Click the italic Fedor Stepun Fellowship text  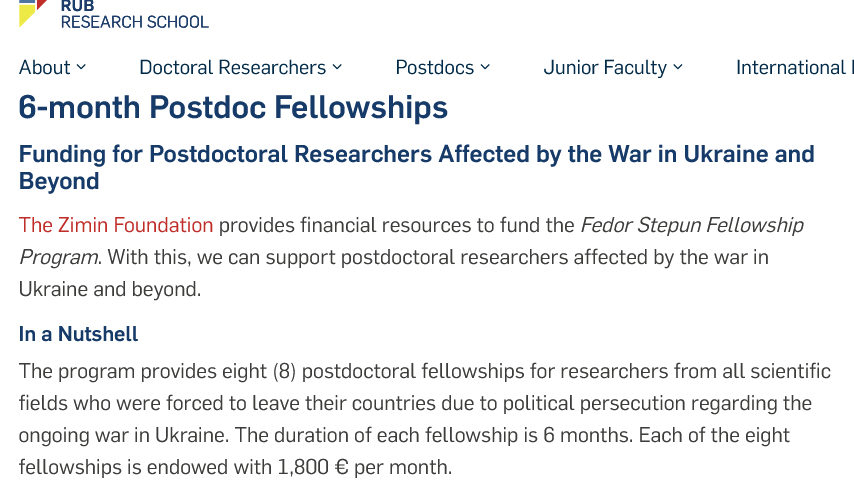coord(691,225)
